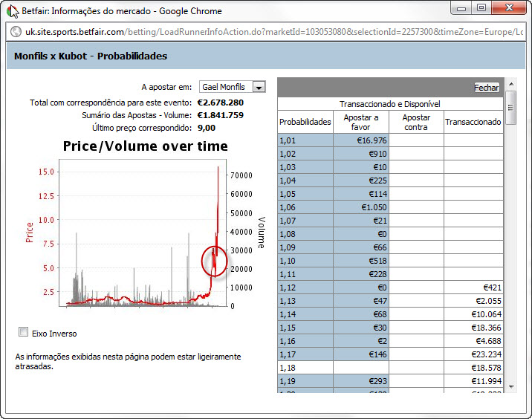This screenshot has width=532, height=419.
Task: Select the 1,05 odds cell
Action: point(305,194)
